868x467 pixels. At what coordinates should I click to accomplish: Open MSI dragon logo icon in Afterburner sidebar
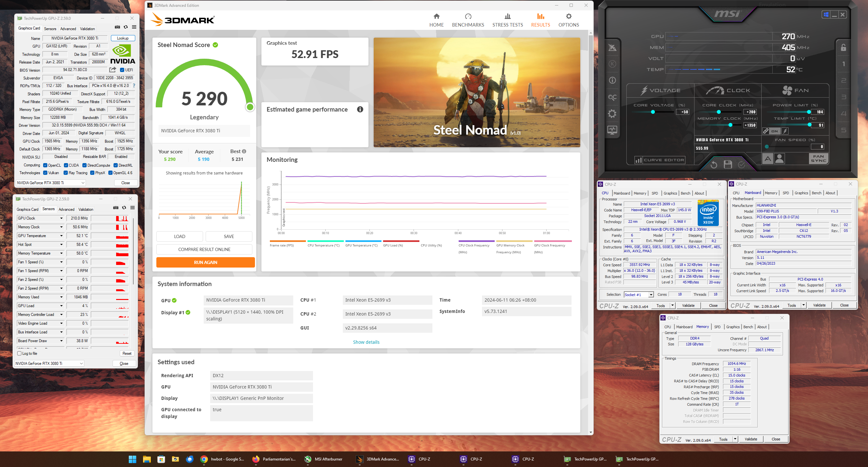[612, 47]
